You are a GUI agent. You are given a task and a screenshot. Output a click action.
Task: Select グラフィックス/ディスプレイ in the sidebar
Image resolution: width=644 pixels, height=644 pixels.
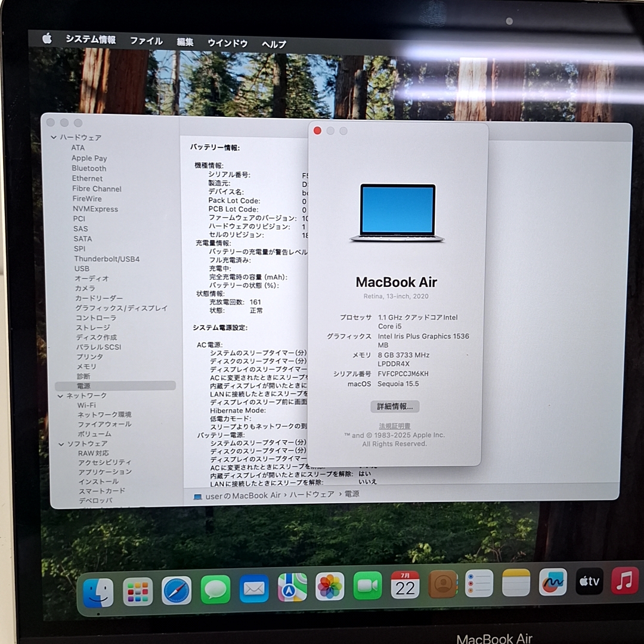121,308
